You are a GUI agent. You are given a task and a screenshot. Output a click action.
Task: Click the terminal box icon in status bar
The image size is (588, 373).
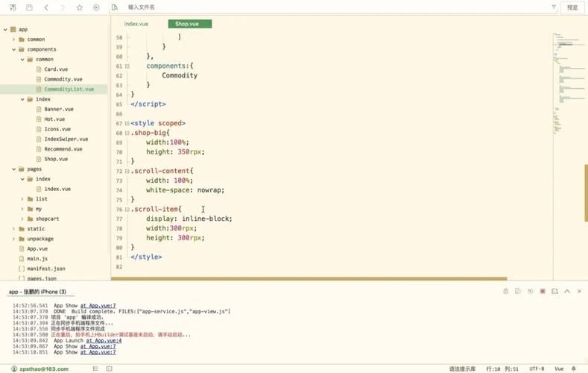point(109,369)
